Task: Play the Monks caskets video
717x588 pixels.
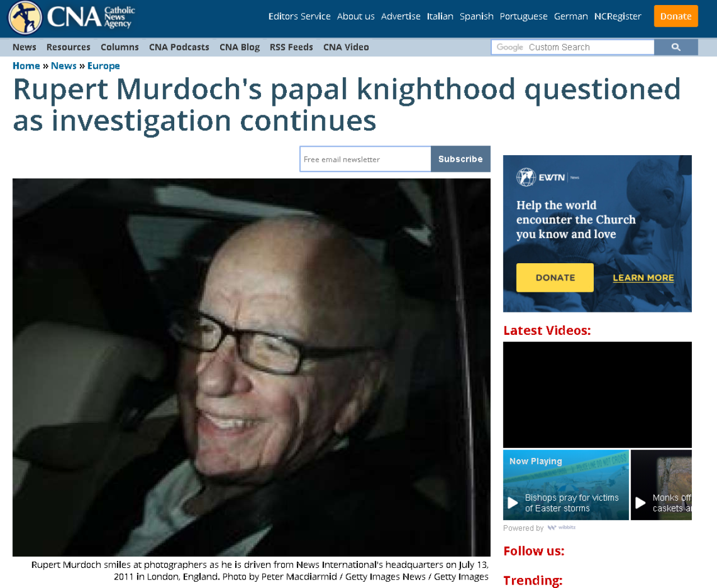Action: pyautogui.click(x=661, y=485)
